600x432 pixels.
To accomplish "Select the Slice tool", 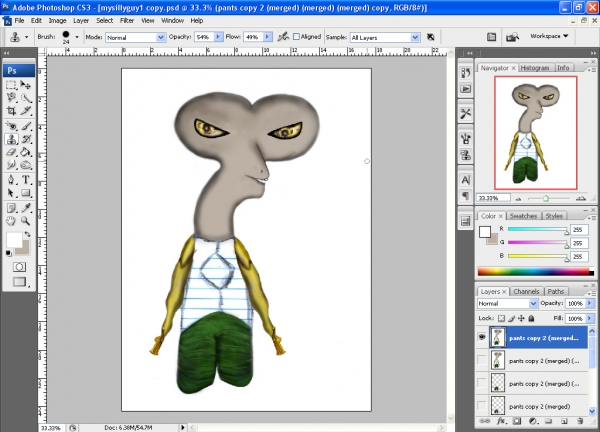I will [x=26, y=111].
